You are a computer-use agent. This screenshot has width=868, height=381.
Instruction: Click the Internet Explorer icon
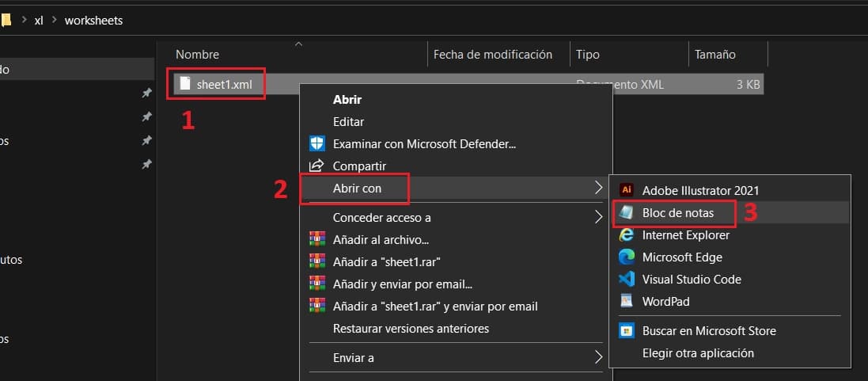[x=627, y=234]
